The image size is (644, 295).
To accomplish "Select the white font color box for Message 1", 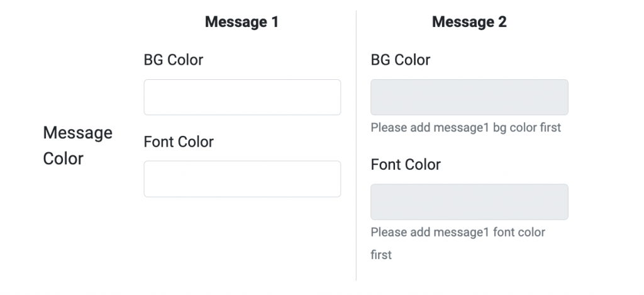I will point(242,179).
